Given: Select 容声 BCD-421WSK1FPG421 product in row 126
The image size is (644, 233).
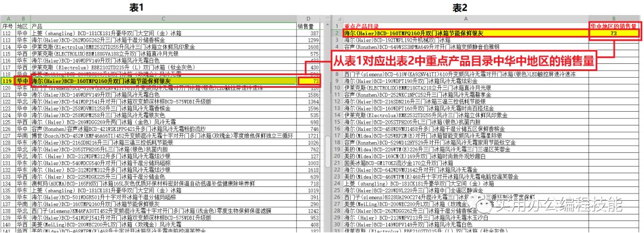Looking at the screenshot, I should [x=163, y=129].
